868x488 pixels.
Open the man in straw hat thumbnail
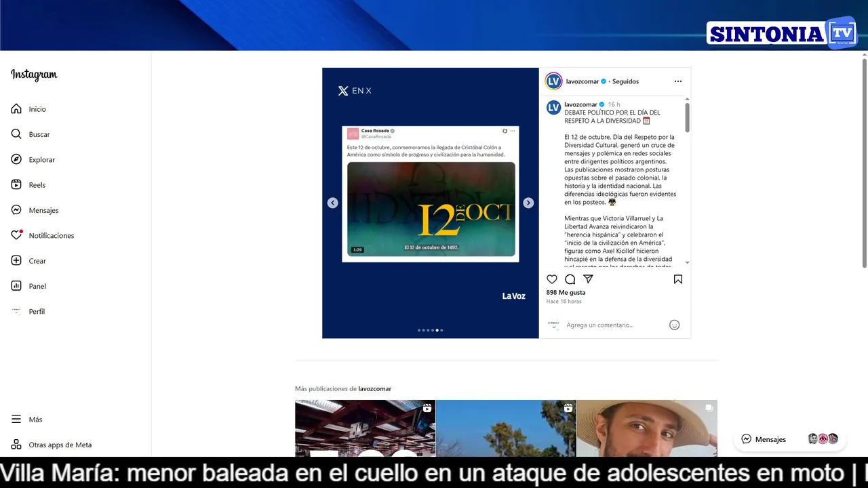tap(647, 428)
